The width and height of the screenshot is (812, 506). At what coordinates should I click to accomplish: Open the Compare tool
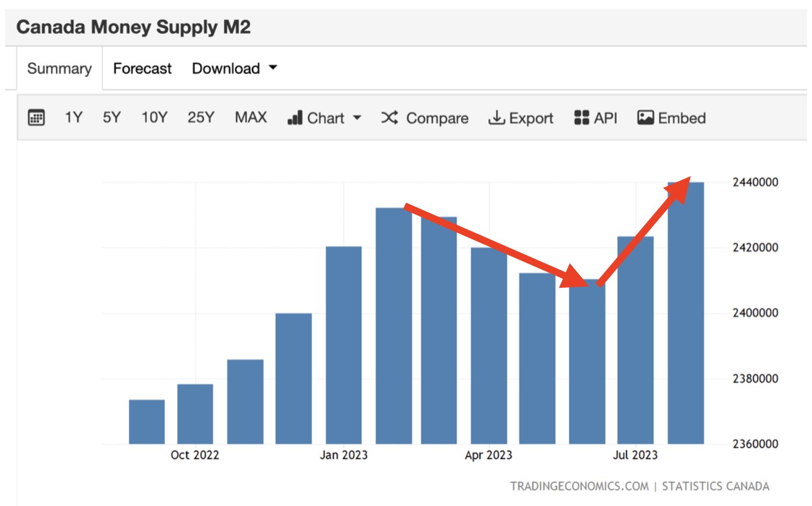click(425, 118)
